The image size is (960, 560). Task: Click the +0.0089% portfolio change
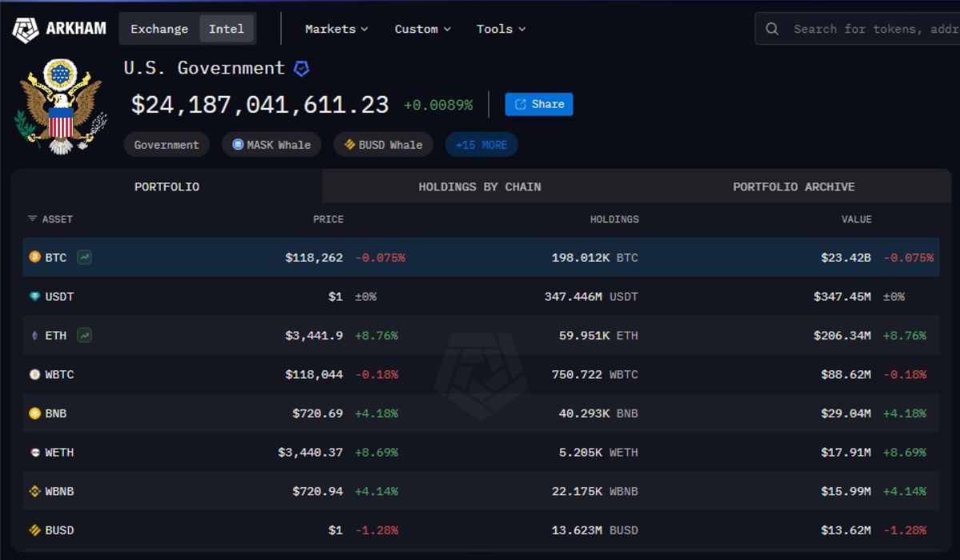point(438,105)
